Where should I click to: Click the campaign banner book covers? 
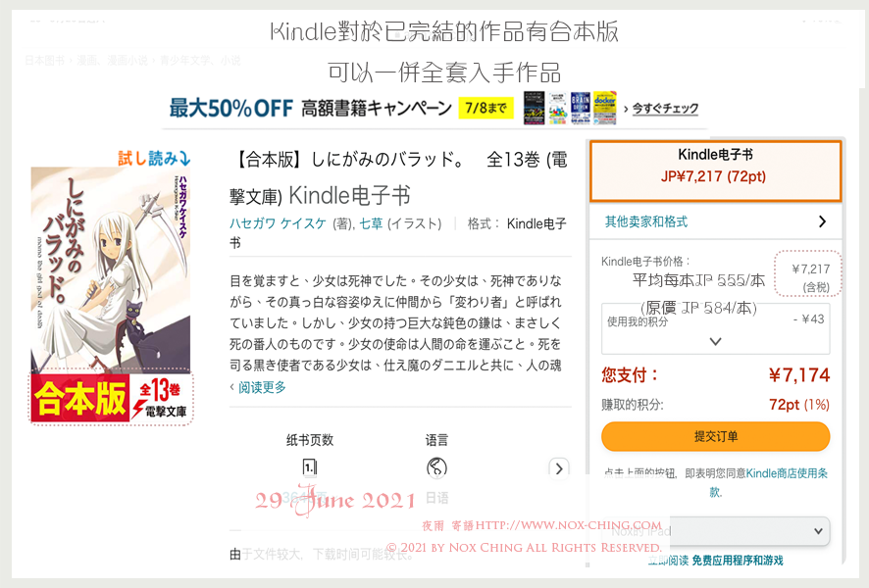coord(570,108)
